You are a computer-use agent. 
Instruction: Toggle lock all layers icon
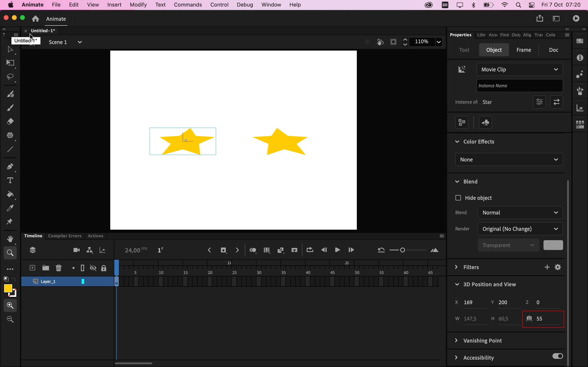tap(104, 268)
